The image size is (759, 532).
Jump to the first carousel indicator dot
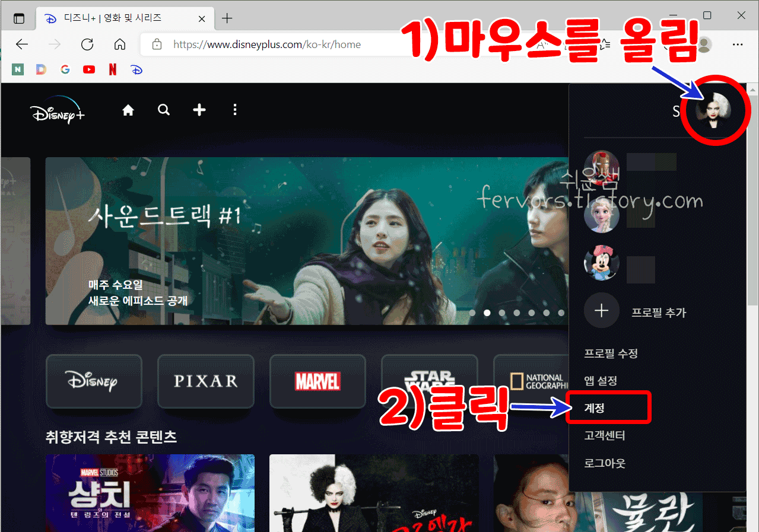(x=472, y=313)
